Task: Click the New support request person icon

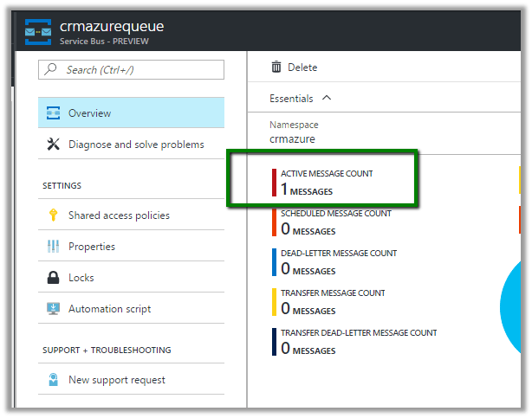Action: click(53, 379)
